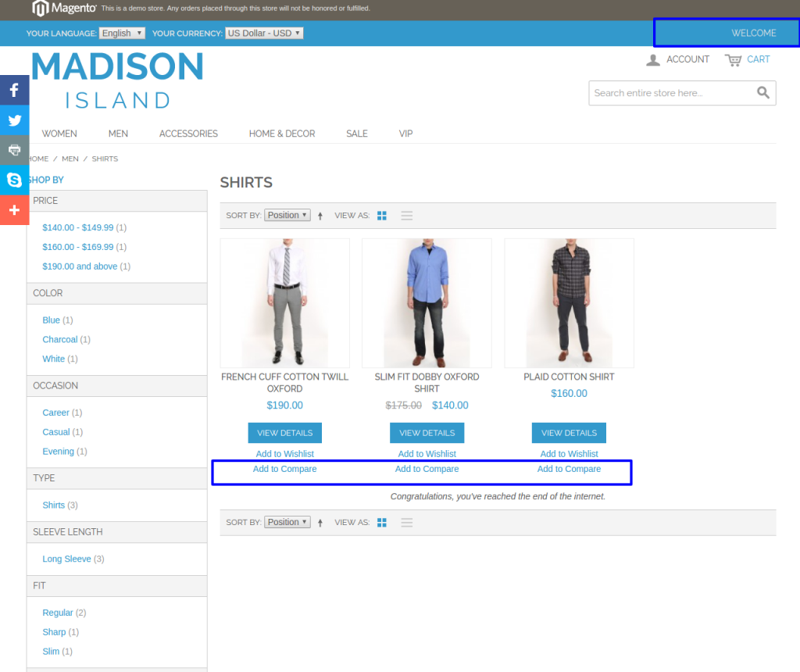Filter shirts by color Blue
Screen dimensions: 800x672
click(x=51, y=320)
